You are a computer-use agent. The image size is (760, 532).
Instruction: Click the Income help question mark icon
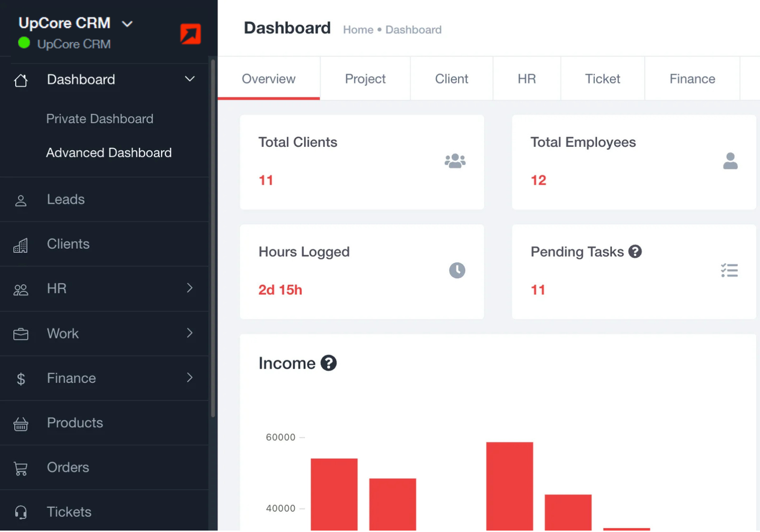click(x=328, y=363)
